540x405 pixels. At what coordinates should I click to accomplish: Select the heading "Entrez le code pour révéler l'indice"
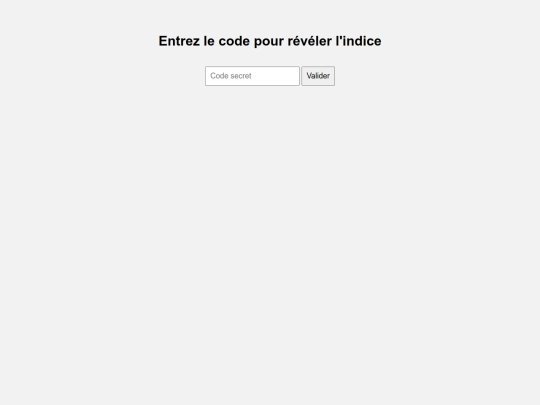[270, 41]
